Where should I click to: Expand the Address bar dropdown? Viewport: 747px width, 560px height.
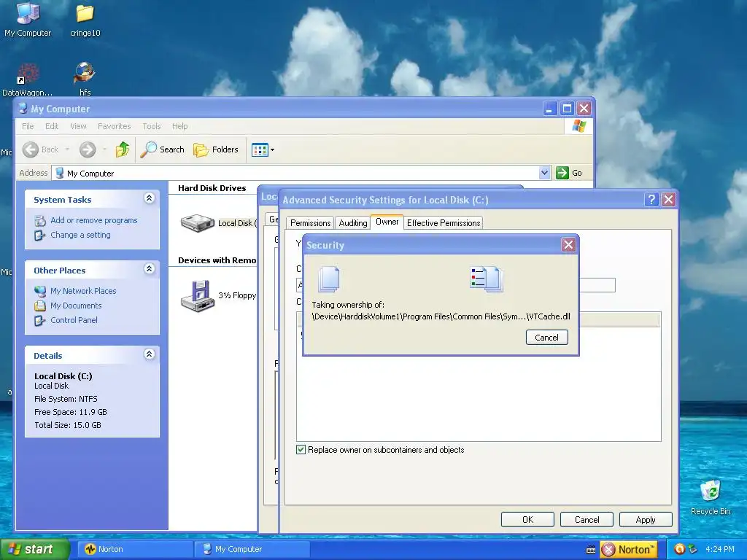(544, 173)
